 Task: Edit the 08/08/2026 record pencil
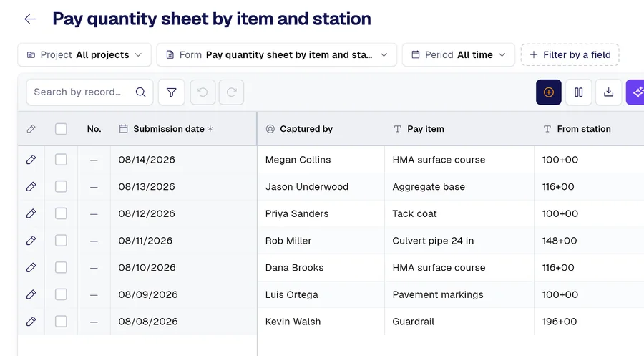(31, 322)
